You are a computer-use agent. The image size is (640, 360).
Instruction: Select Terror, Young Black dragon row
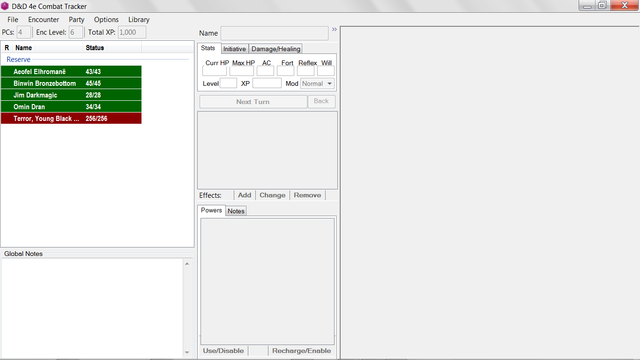coord(71,119)
